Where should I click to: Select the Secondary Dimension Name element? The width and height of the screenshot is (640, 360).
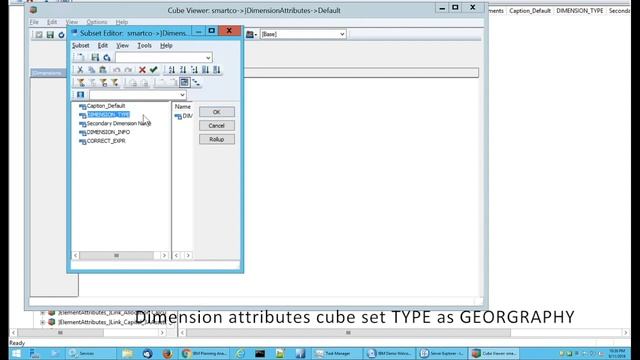pos(118,123)
